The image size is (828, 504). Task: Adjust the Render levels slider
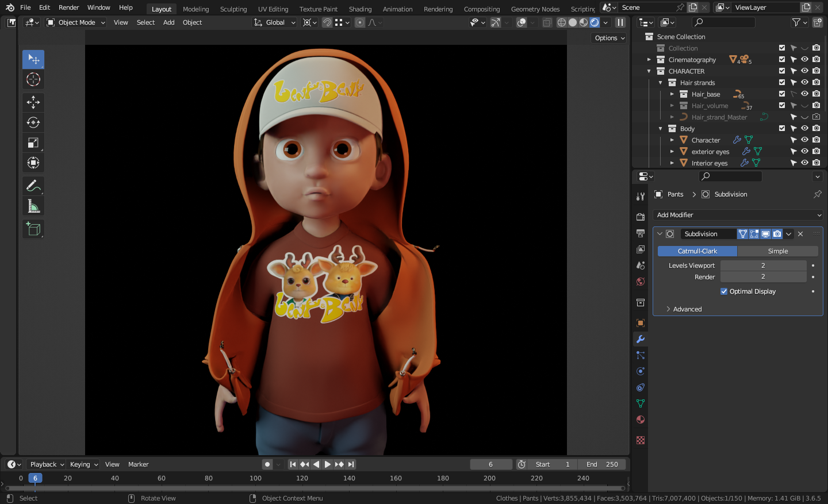[x=764, y=277]
